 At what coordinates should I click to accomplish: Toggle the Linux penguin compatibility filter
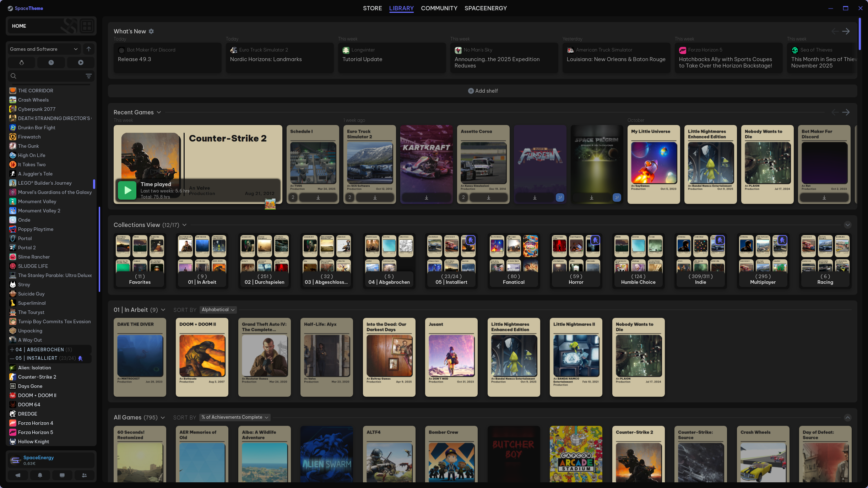[x=21, y=63]
